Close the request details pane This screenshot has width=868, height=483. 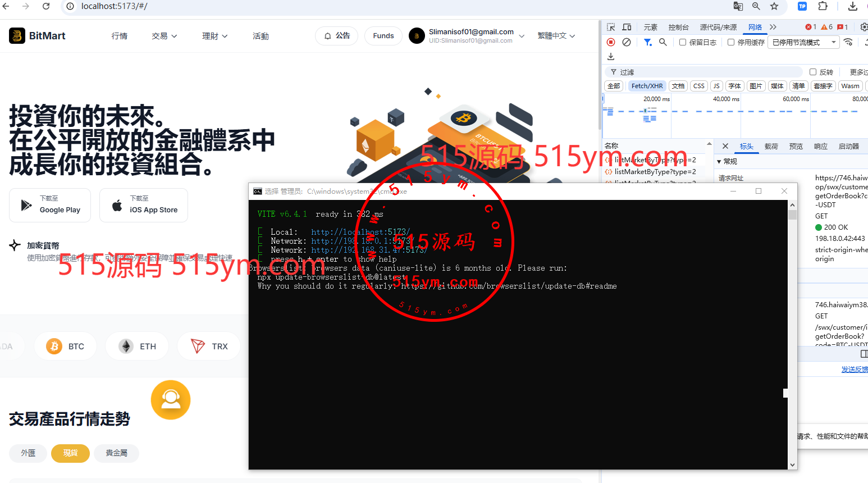[725, 146]
